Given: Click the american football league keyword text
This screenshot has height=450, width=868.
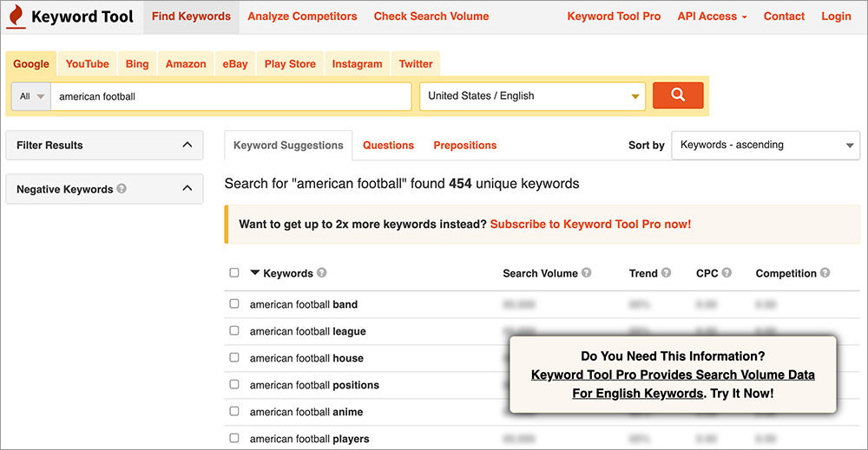Looking at the screenshot, I should (x=308, y=331).
